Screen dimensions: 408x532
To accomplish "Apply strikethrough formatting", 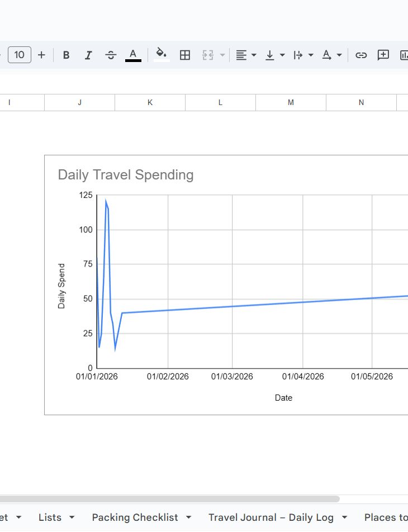I will click(x=111, y=55).
